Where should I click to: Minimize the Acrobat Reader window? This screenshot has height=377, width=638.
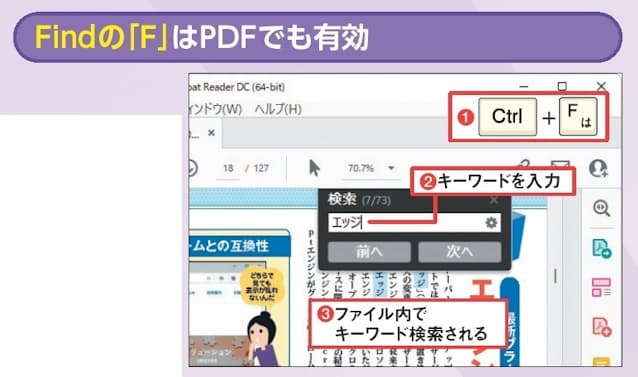(524, 86)
